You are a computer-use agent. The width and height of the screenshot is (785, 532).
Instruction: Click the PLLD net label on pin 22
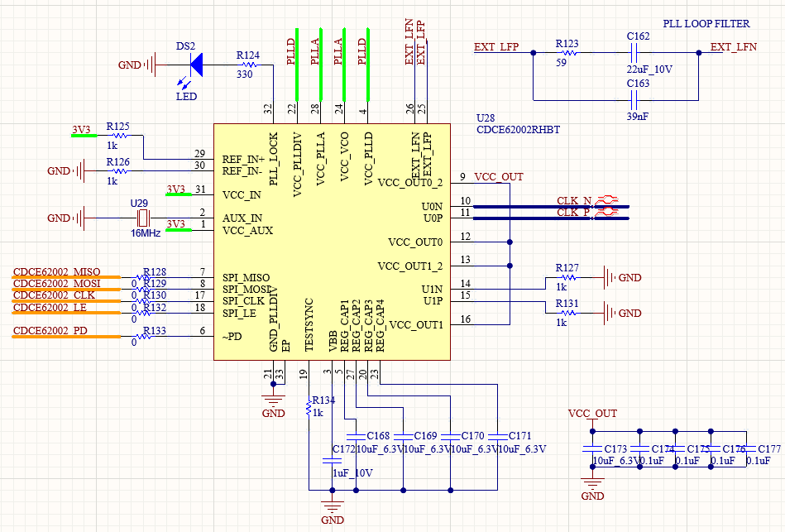[x=291, y=51]
